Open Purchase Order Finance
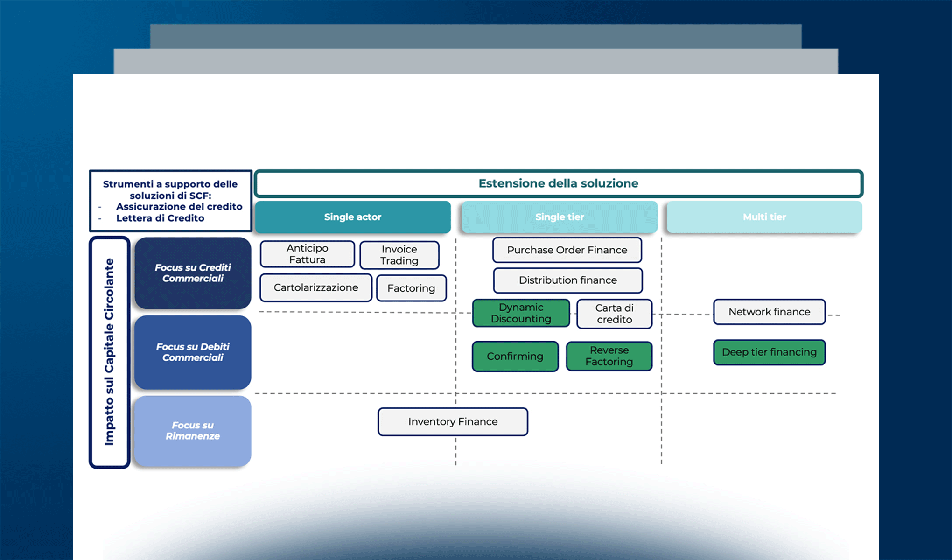The width and height of the screenshot is (952, 560). (x=567, y=250)
